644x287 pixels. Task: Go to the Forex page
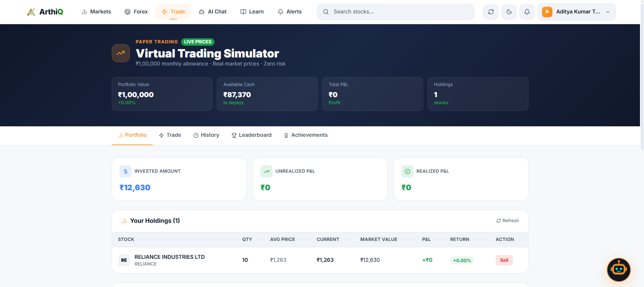pos(136,12)
